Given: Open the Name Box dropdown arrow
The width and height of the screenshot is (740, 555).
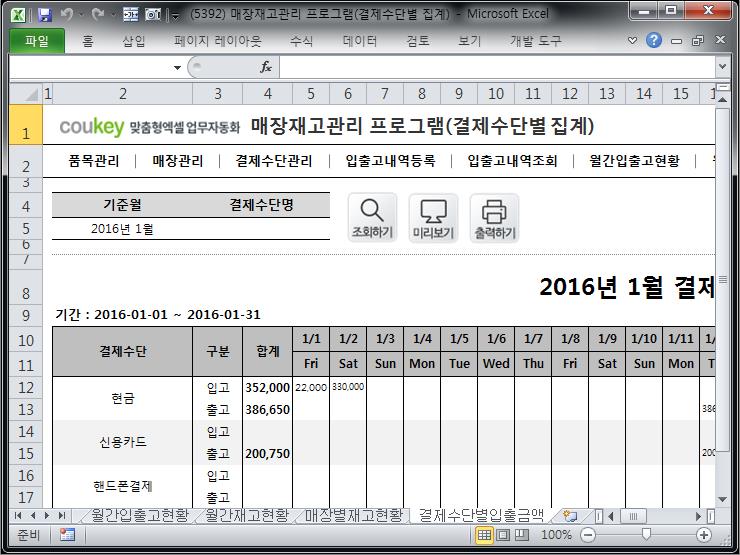Looking at the screenshot, I should point(177,67).
